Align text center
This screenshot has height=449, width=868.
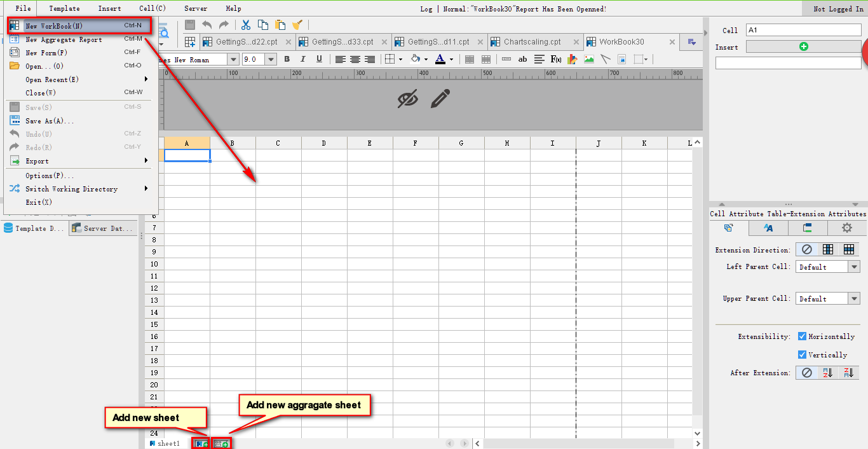(355, 59)
